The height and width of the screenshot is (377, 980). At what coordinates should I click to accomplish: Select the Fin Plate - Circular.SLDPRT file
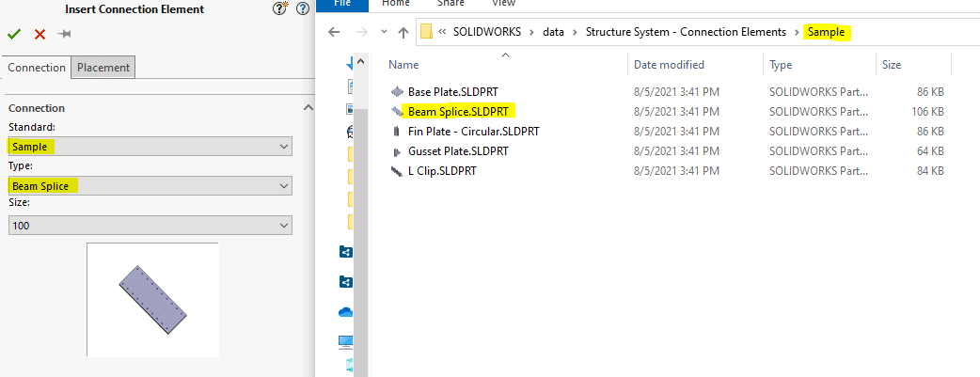[x=473, y=132]
